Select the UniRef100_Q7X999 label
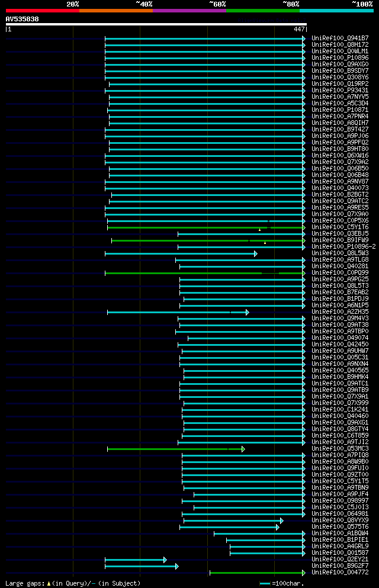The width and height of the screenshot is (379, 588). (340, 403)
